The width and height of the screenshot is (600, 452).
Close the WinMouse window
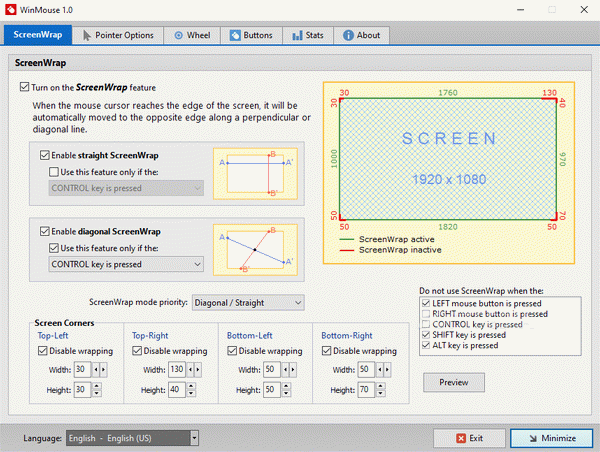click(584, 10)
